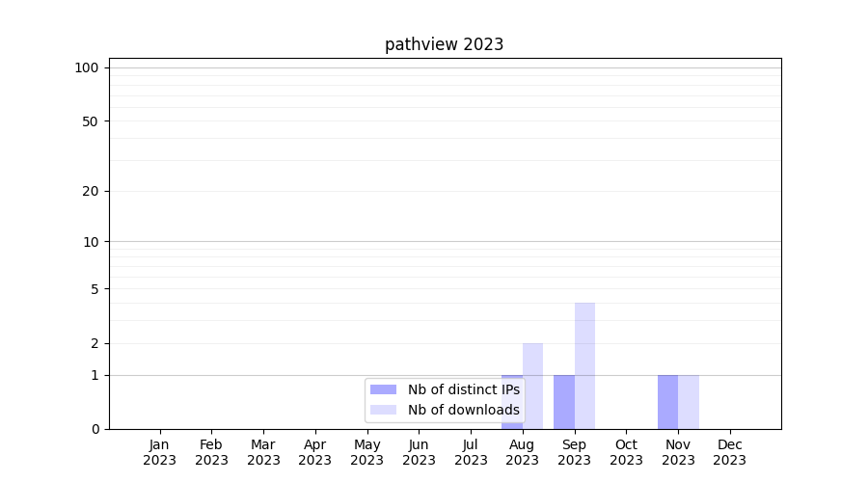Select the 'Oct 2023' x-axis label
Image resolution: width=868 pixels, height=482 pixels.
coord(626,452)
